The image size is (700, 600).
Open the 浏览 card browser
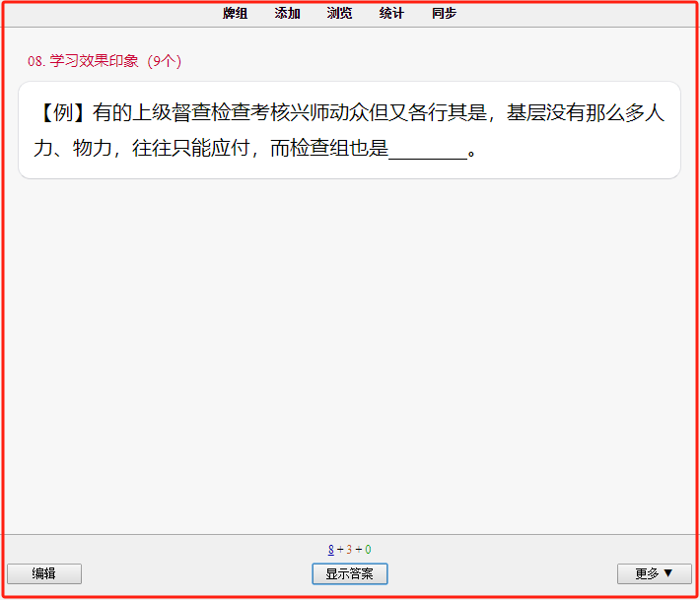coord(339,14)
